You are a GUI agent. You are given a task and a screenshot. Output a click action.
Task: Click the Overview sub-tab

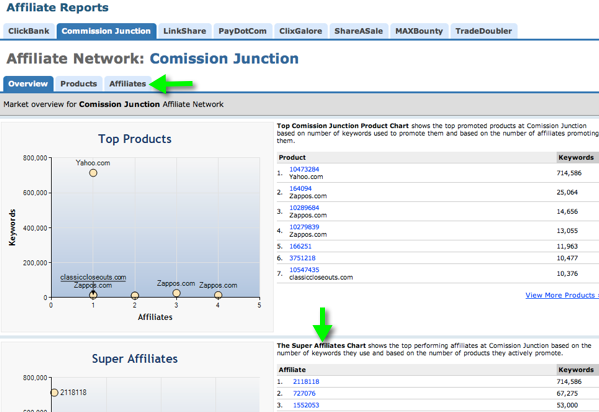28,84
